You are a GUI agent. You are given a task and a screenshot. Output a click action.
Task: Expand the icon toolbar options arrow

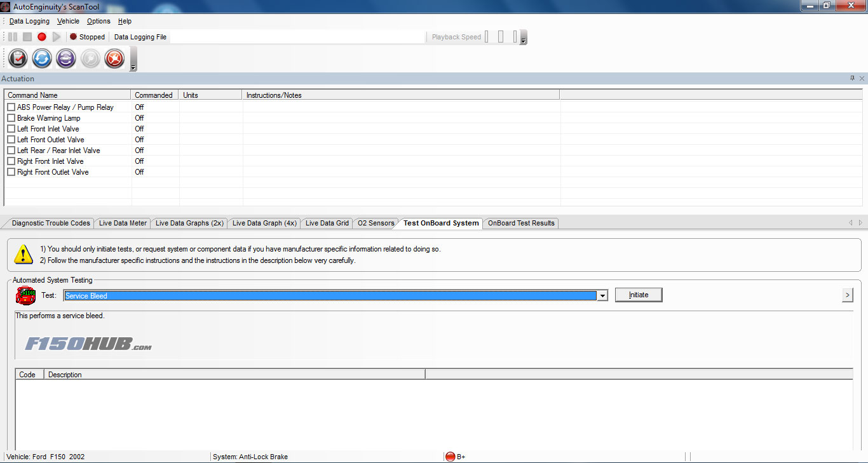point(133,67)
